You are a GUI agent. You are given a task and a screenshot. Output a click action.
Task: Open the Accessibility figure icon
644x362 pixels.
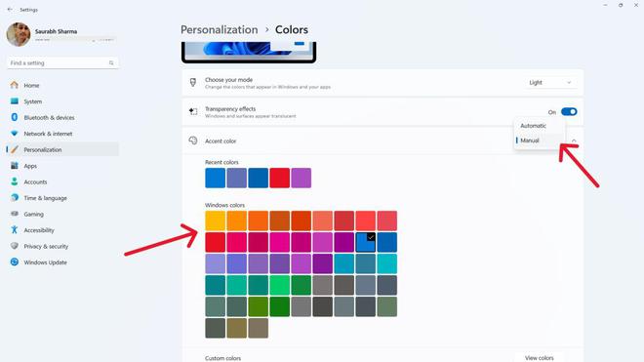click(15, 229)
